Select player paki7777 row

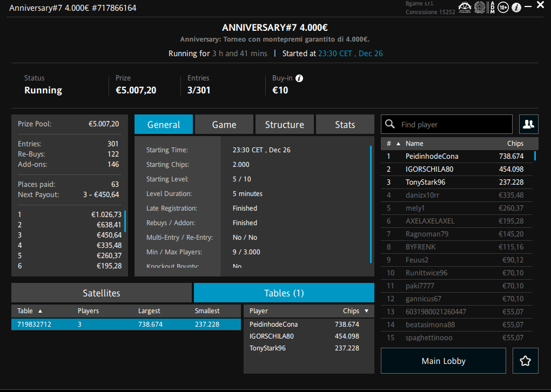point(457,286)
